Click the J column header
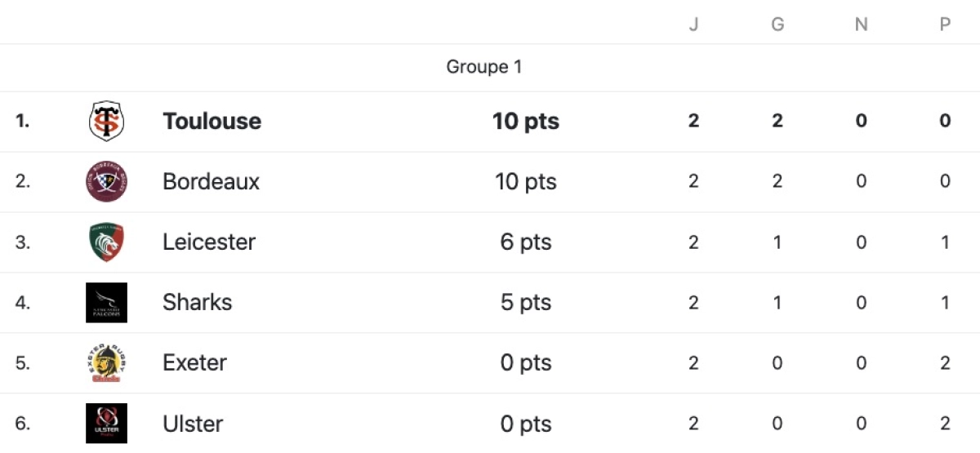 click(693, 24)
